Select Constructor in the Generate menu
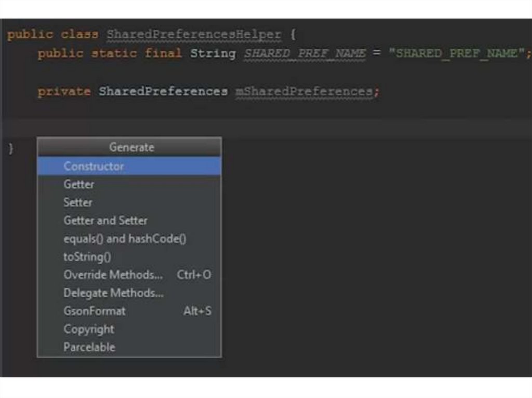Screen dimensions: 532x398 pyautogui.click(x=94, y=166)
